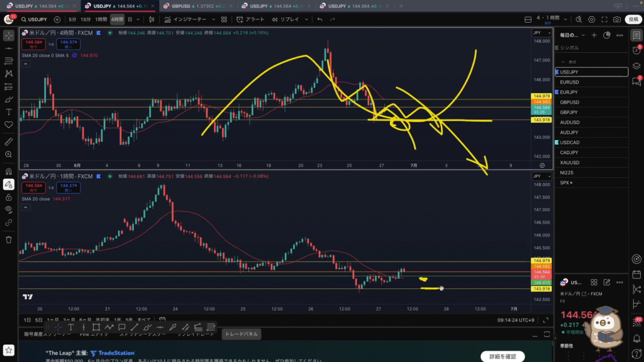The height and width of the screenshot is (362, 644).
Task: Open the heart icons tool in left sidebar
Action: point(9,125)
